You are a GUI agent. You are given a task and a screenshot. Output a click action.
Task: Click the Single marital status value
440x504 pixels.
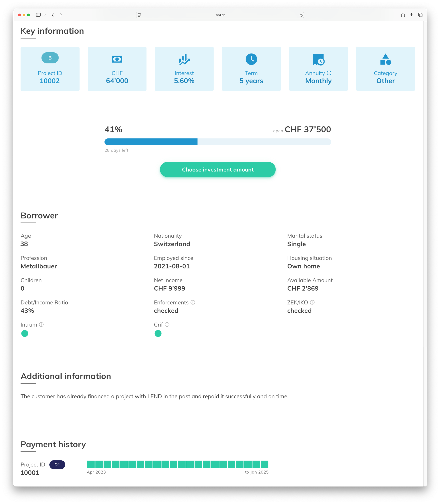pyautogui.click(x=296, y=244)
